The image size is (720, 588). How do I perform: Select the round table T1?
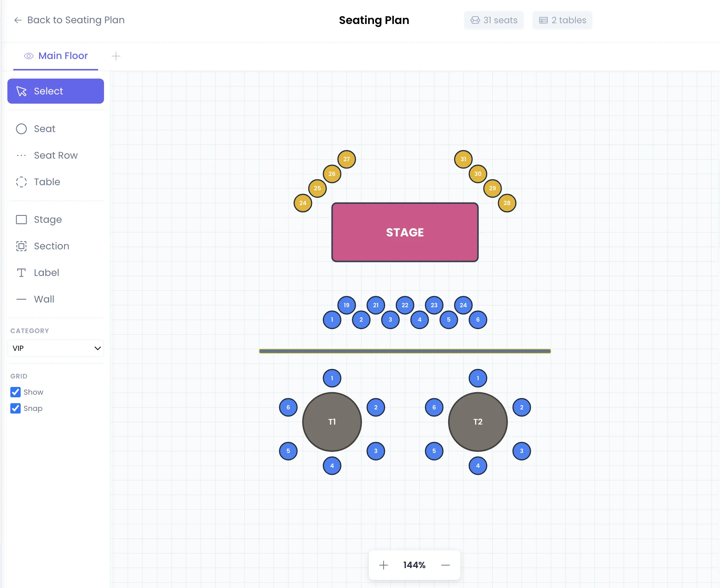[332, 422]
